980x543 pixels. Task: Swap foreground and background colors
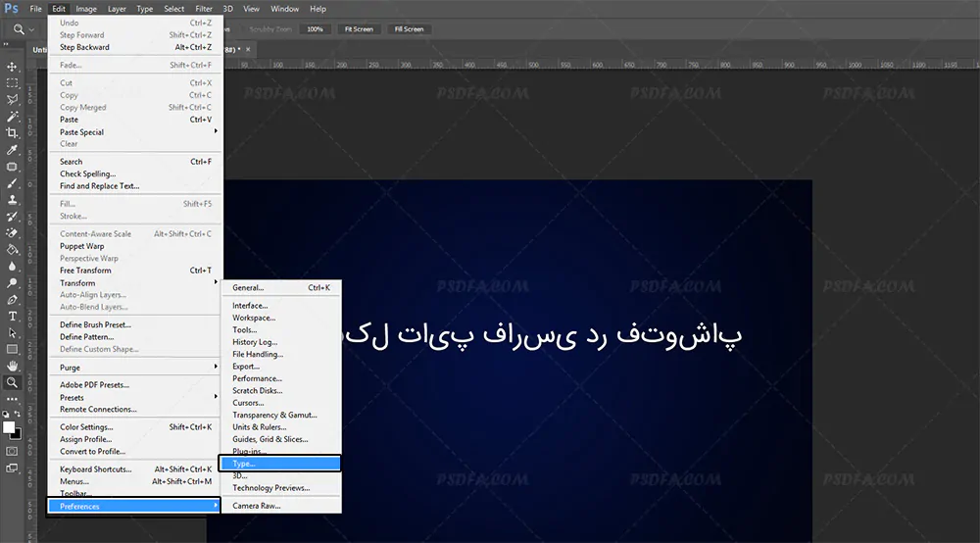pyautogui.click(x=18, y=414)
